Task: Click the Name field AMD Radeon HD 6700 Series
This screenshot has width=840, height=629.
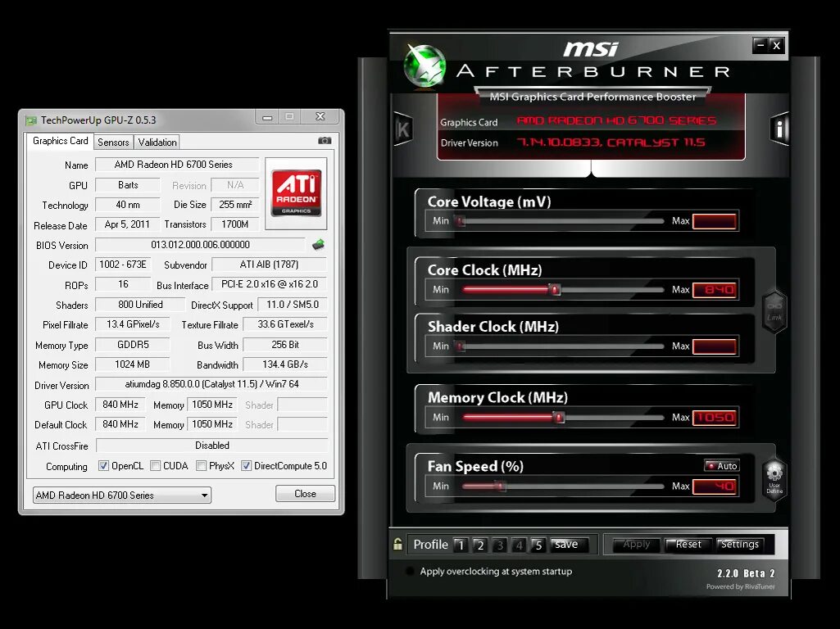Action: point(177,165)
